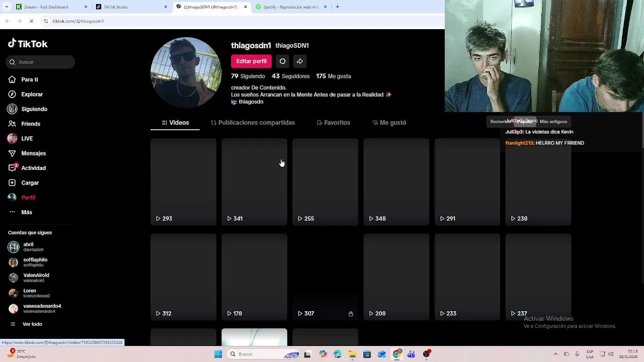Stop page loading with the X button

(x=31, y=21)
